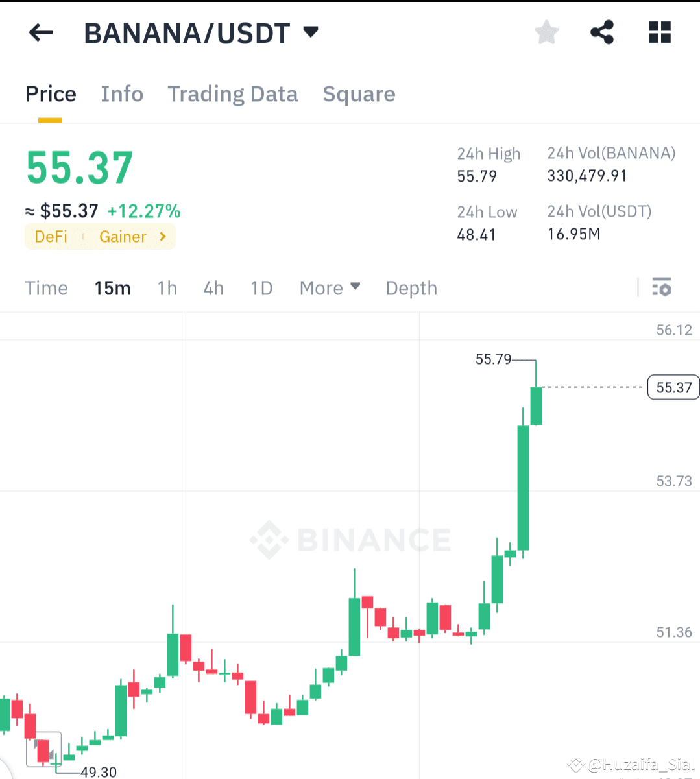Image resolution: width=700 pixels, height=779 pixels.
Task: Tap the DeFi category tag
Action: pos(51,237)
